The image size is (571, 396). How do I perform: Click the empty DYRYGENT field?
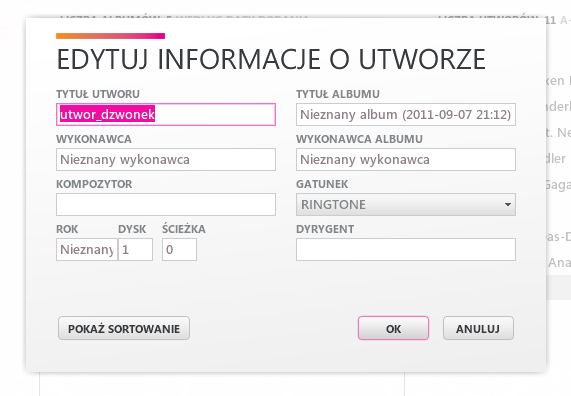coord(406,250)
